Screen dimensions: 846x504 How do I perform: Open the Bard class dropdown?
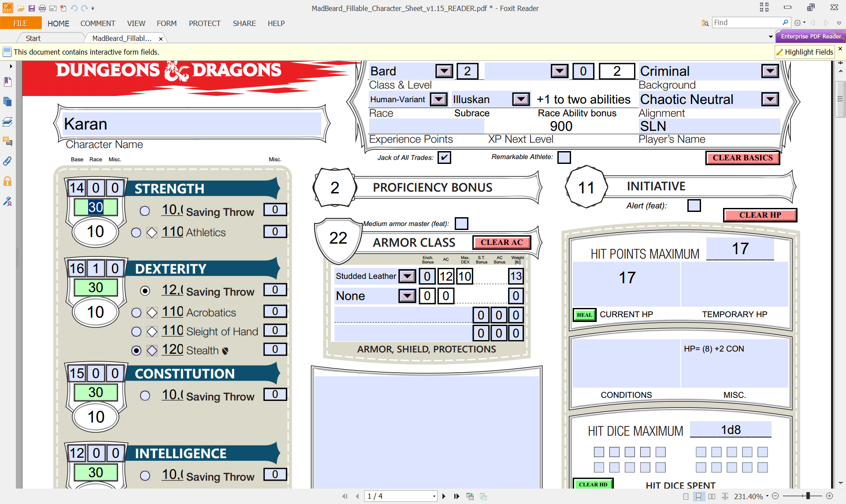point(444,71)
